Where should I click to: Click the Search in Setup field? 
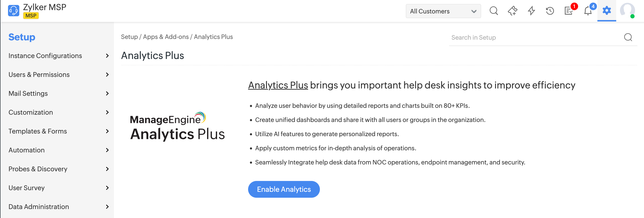[x=535, y=38]
